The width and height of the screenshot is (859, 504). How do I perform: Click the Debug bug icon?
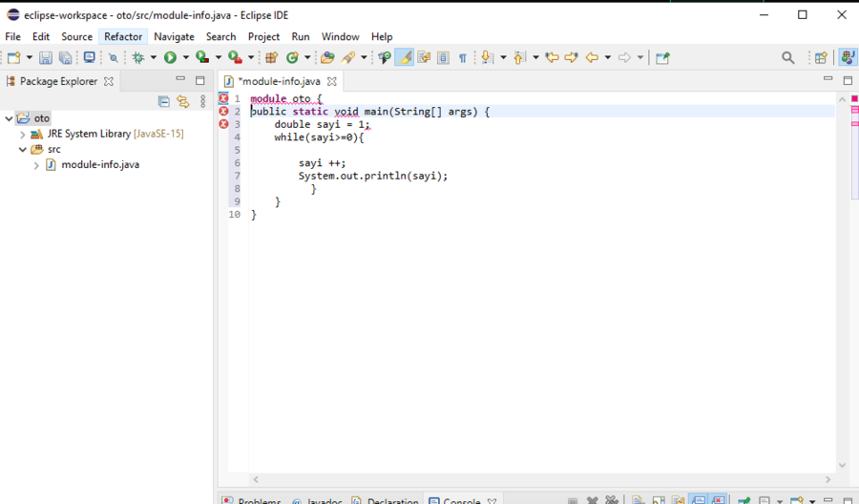click(138, 58)
